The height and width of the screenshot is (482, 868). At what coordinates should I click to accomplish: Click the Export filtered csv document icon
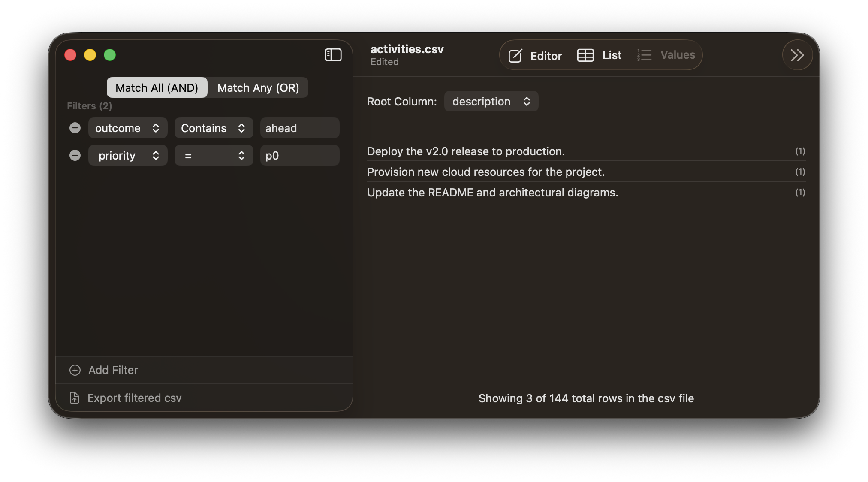pyautogui.click(x=74, y=398)
